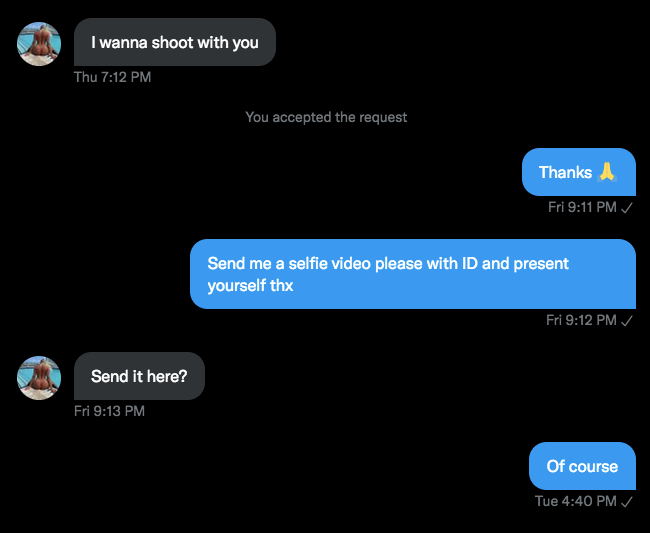Click the "Fri 9:11 PM" timestamp
Screen dimensions: 650x533
point(582,207)
